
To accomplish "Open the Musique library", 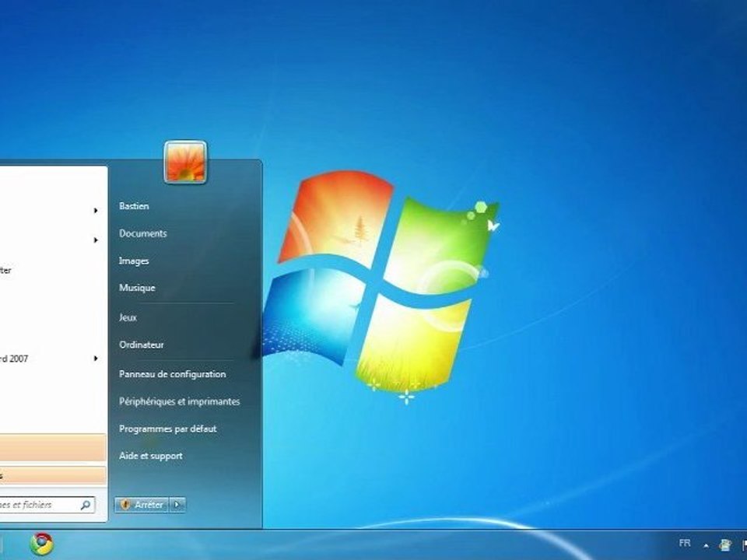I will click(137, 288).
